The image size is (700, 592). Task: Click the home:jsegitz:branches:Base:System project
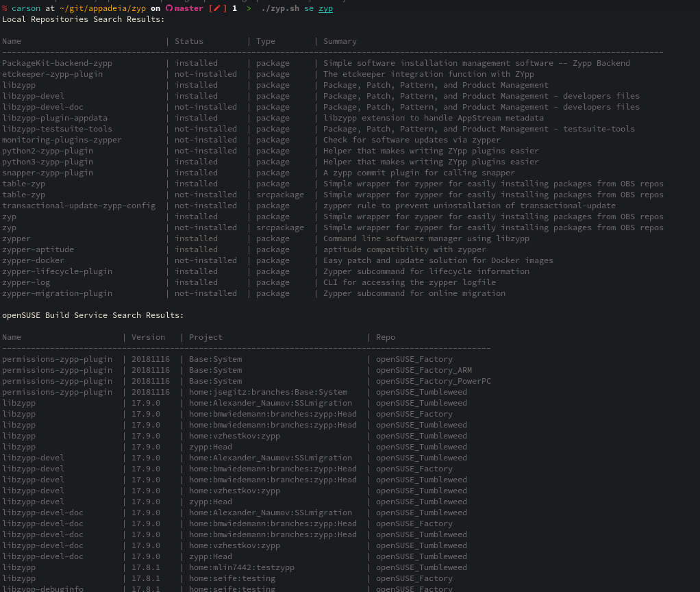pyautogui.click(x=268, y=392)
